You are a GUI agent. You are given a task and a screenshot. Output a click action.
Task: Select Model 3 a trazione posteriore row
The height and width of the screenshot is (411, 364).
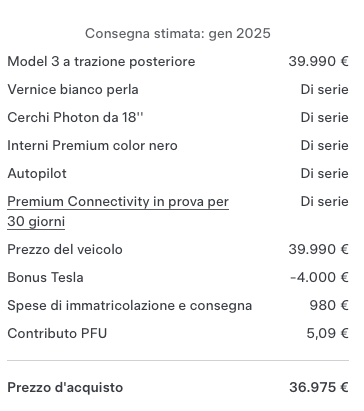coord(178,62)
